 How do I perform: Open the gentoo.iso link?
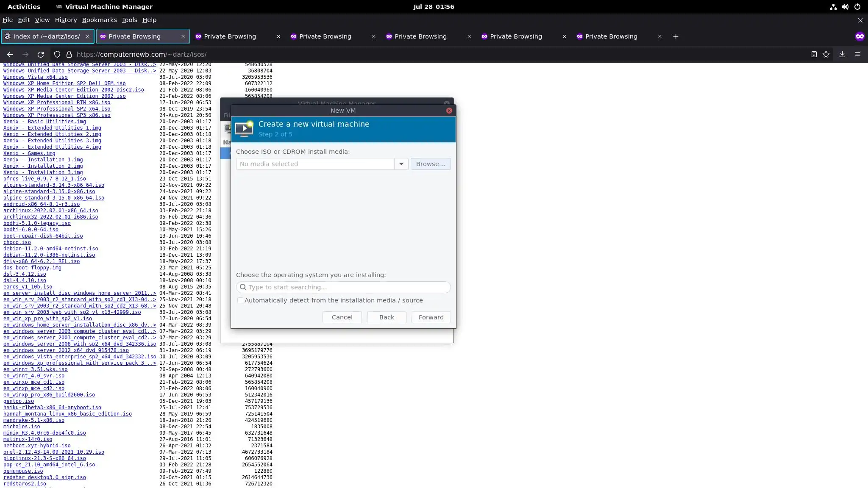point(19,401)
